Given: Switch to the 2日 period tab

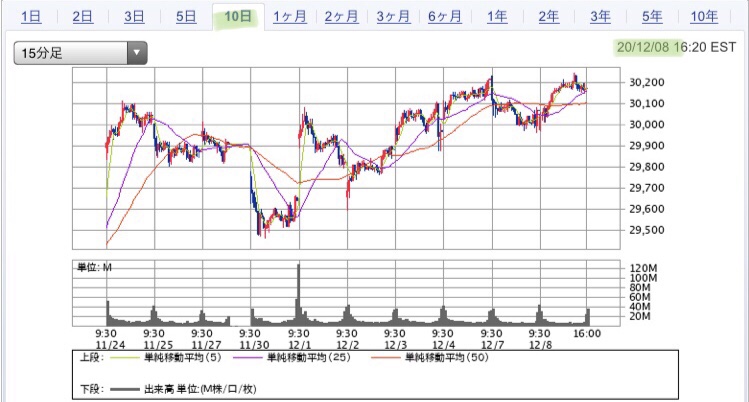Looking at the screenshot, I should pyautogui.click(x=83, y=17).
